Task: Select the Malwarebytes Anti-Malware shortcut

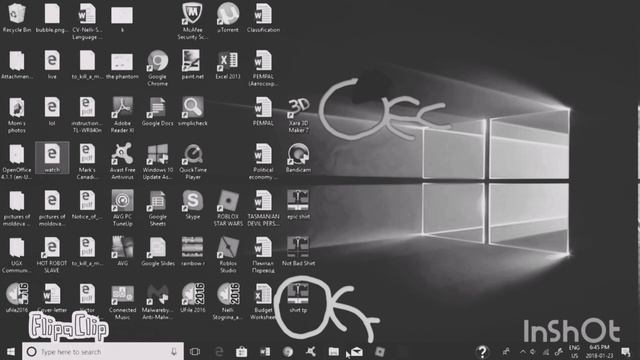Action: (x=158, y=302)
